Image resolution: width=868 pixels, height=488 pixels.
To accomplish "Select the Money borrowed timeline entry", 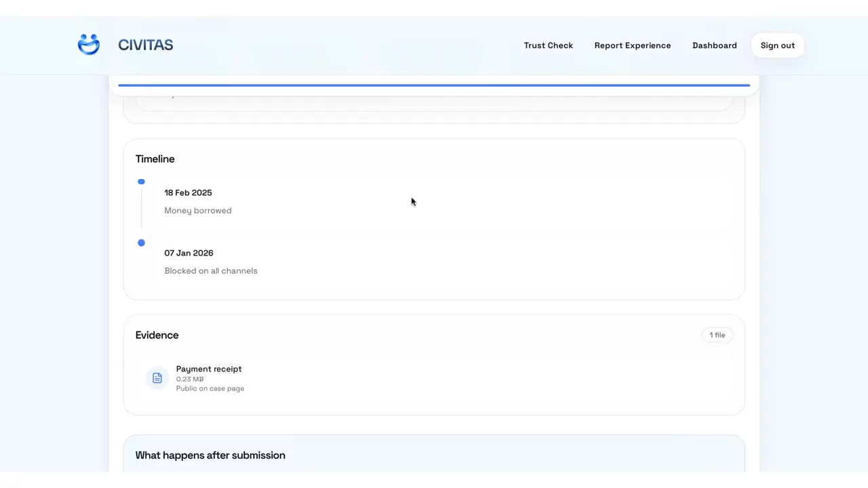I will 197,211.
